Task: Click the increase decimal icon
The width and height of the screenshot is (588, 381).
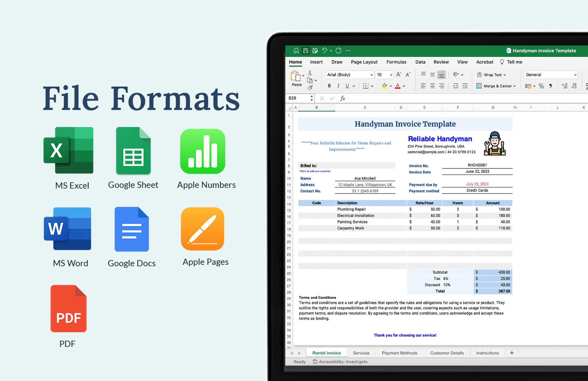Action: [x=565, y=86]
